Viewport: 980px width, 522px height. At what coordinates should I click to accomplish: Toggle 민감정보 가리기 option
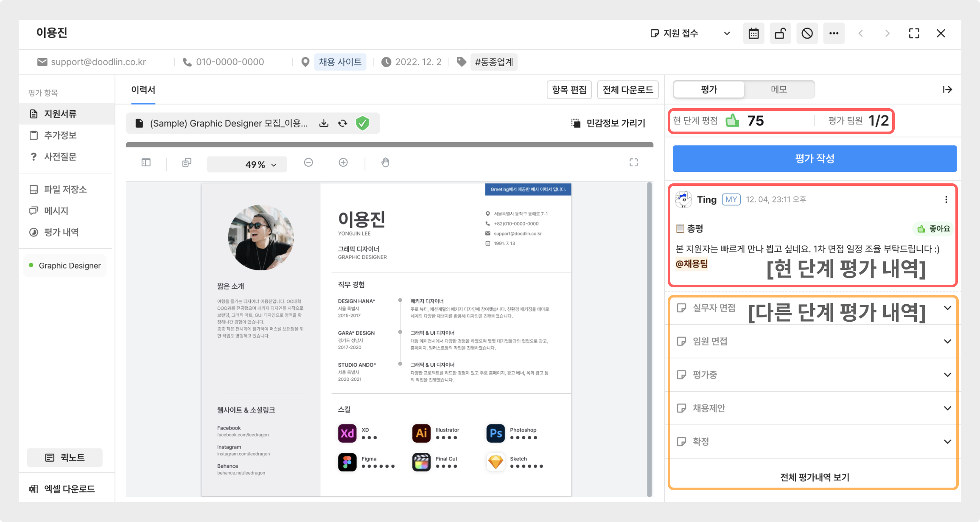pos(608,123)
